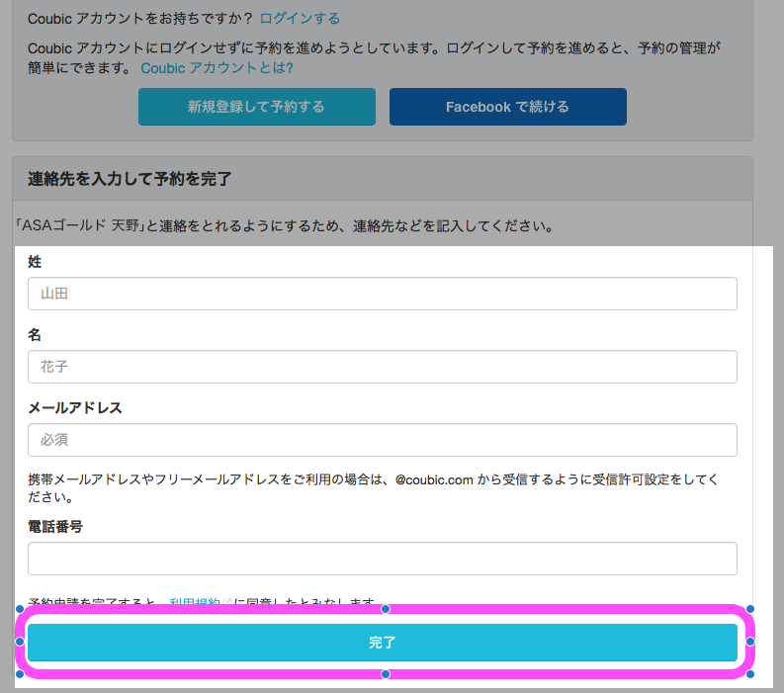The image size is (784, 693).
Task: Open the ログインする link
Action: [300, 19]
